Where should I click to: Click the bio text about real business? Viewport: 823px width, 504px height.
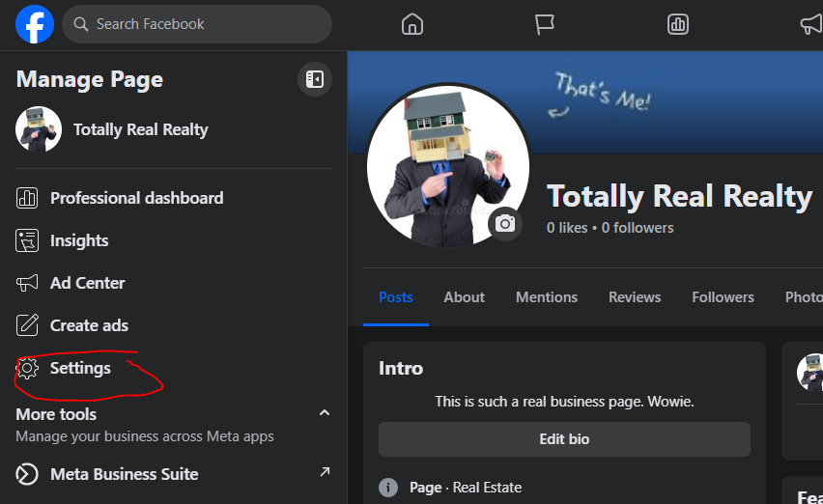click(x=564, y=402)
